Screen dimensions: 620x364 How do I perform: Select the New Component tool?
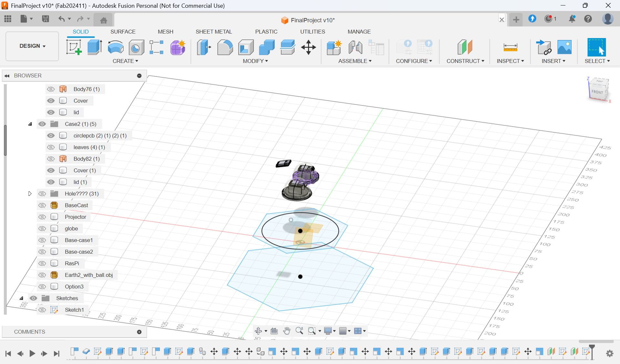coord(334,47)
